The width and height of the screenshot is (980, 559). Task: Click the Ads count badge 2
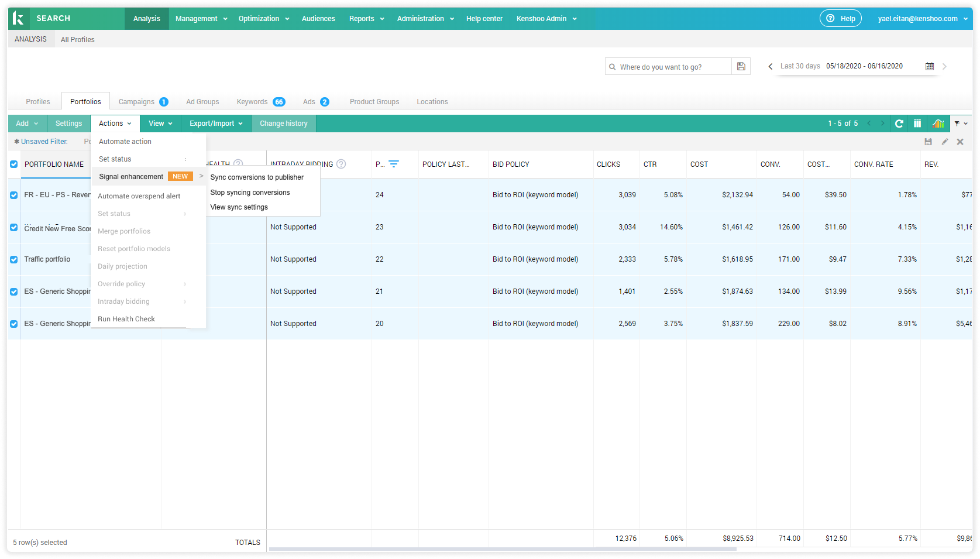[325, 102]
